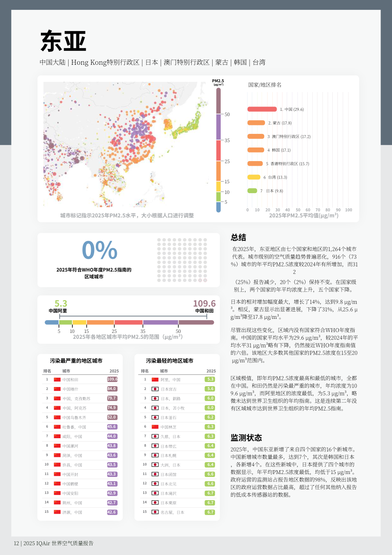Viewport: 392px width, 555px height.
Task: Click the 总结 section heading
Action: pyautogui.click(x=239, y=237)
